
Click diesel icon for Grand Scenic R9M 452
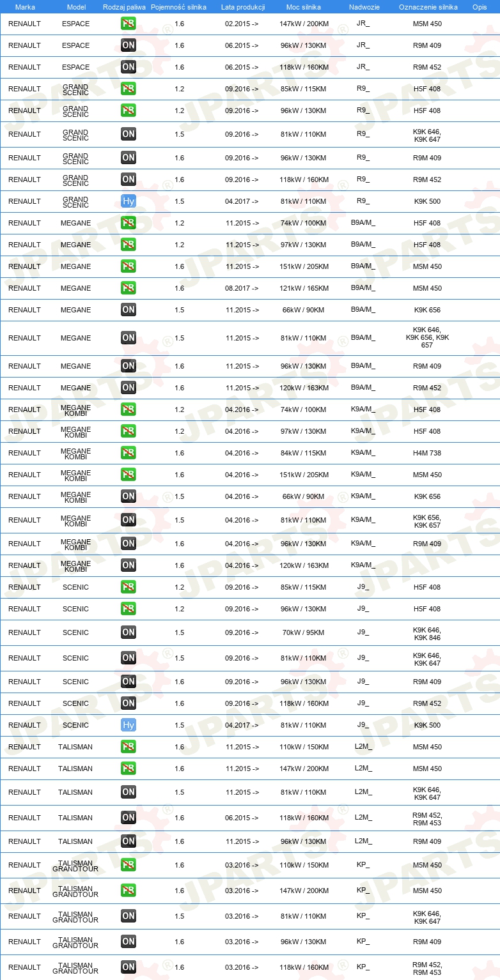click(x=129, y=180)
